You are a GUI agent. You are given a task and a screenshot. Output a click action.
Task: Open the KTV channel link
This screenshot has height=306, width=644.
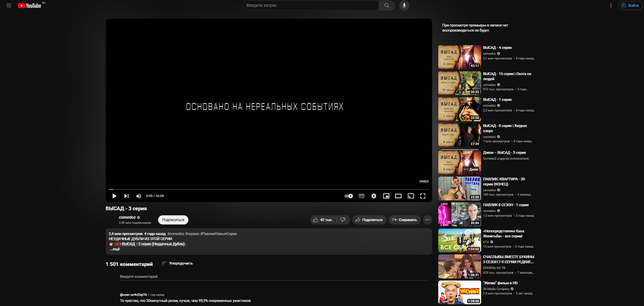coord(486,242)
